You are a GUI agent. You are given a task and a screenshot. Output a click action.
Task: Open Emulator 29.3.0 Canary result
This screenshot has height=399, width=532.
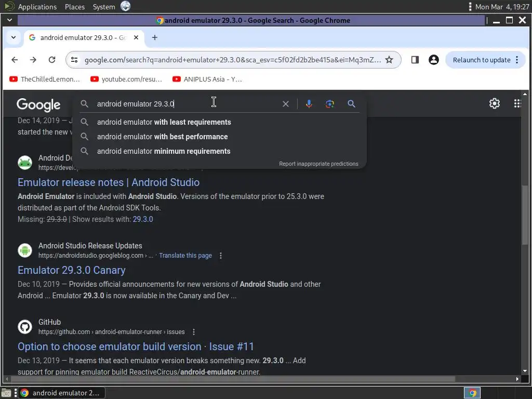[x=72, y=270]
